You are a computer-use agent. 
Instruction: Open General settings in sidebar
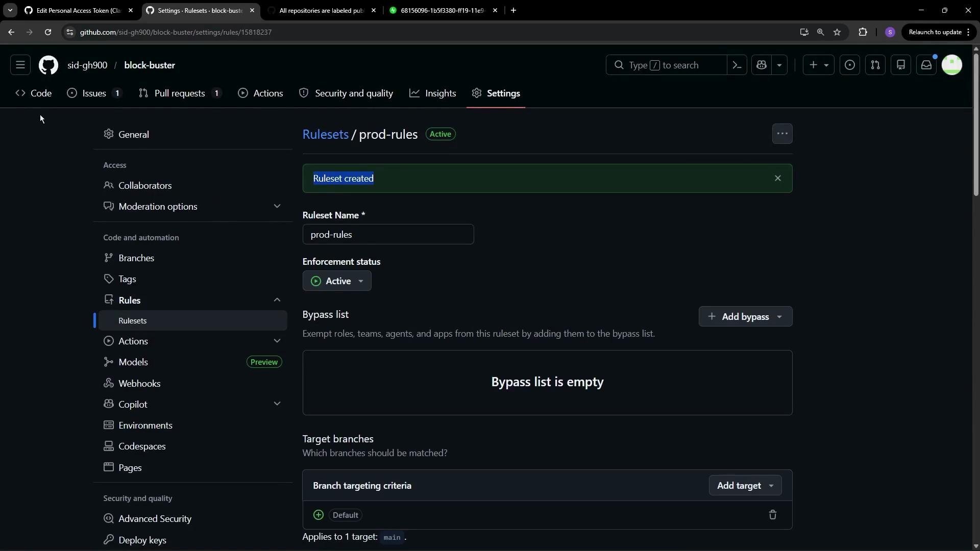click(193, 135)
